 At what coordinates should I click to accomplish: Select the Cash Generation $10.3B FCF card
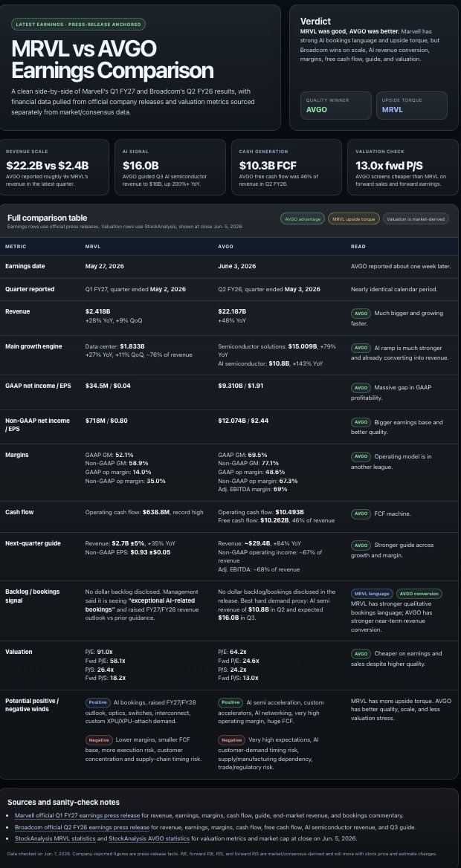[x=286, y=167]
